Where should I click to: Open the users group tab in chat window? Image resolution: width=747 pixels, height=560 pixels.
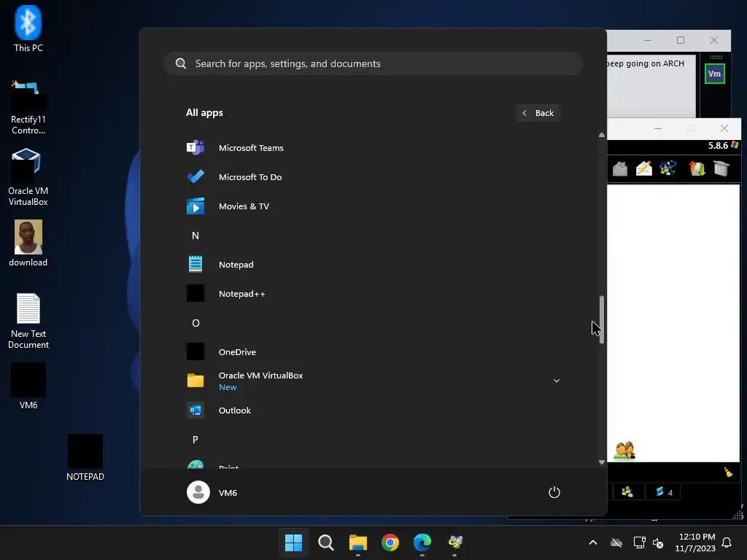pyautogui.click(x=627, y=492)
